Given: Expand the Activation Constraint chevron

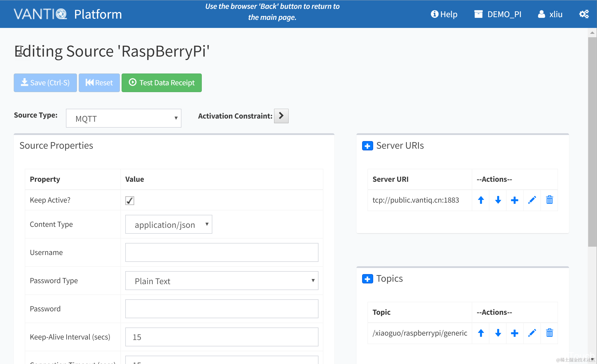Looking at the screenshot, I should (x=281, y=116).
